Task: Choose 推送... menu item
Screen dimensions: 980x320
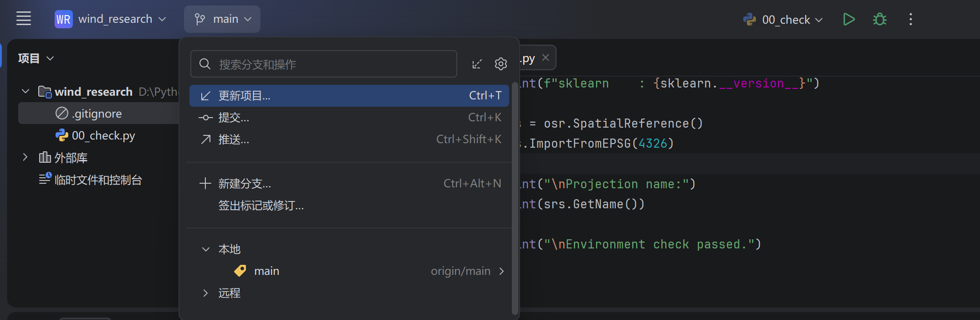Action: coord(349,139)
